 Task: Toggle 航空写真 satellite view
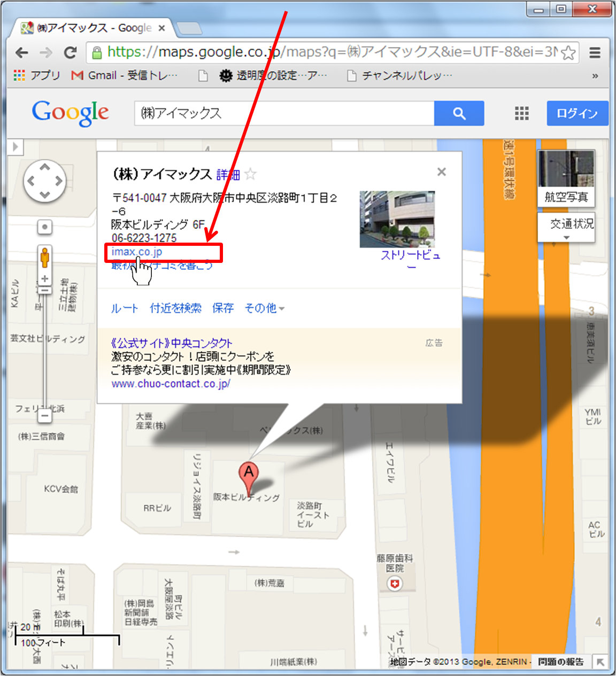click(x=566, y=178)
